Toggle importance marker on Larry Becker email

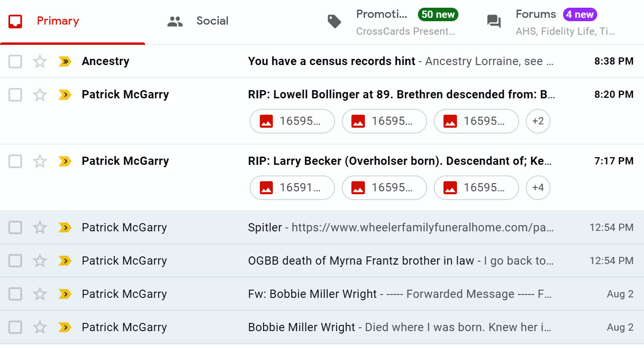pyautogui.click(x=65, y=161)
